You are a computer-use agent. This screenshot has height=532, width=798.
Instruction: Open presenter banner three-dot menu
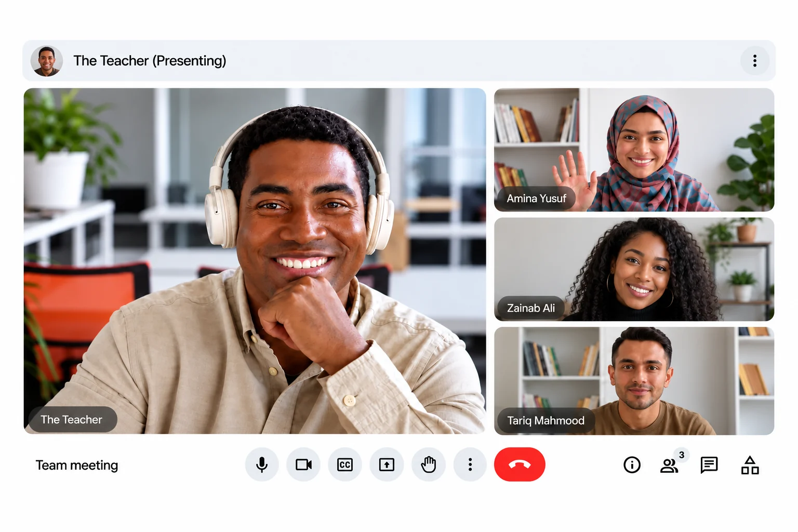(x=755, y=61)
